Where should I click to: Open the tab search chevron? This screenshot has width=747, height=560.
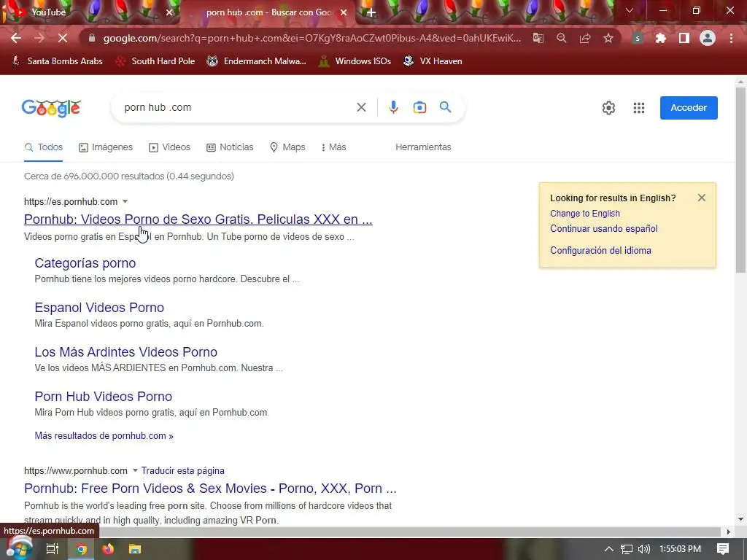tap(630, 10)
